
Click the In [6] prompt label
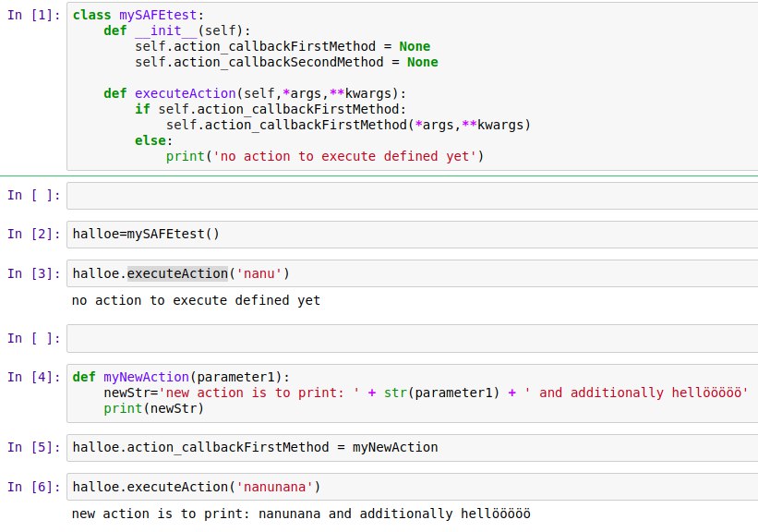click(33, 487)
